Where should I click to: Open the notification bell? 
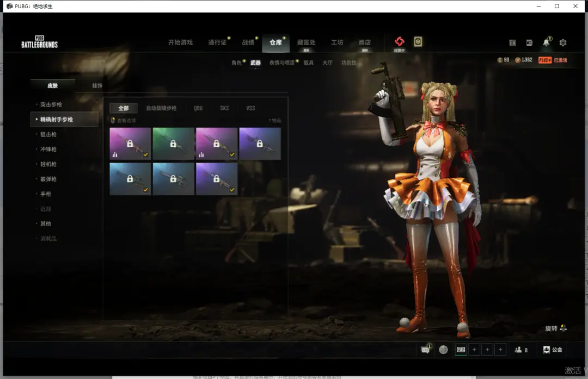547,42
